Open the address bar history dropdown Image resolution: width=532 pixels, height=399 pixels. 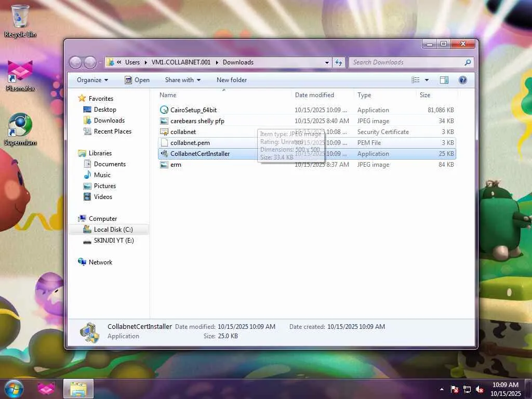[x=327, y=62]
